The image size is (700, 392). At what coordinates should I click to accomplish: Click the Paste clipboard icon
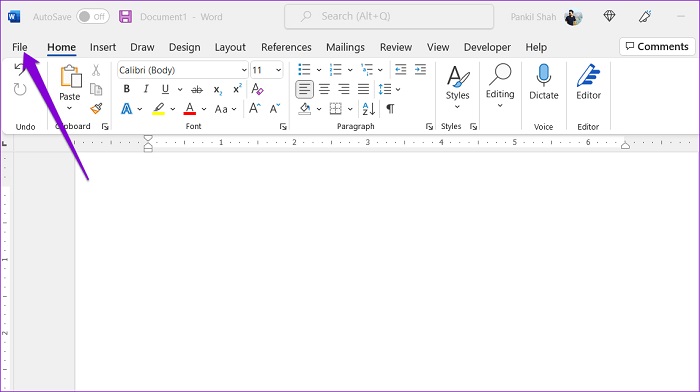[x=71, y=76]
